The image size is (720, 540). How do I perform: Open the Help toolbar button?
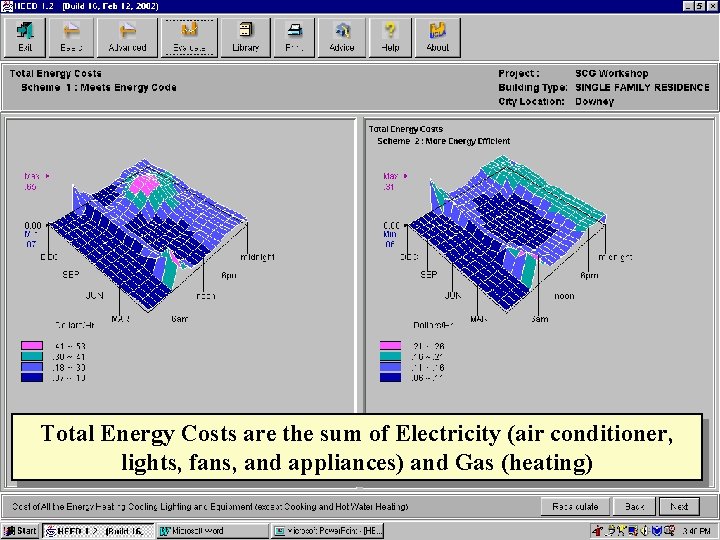click(390, 37)
